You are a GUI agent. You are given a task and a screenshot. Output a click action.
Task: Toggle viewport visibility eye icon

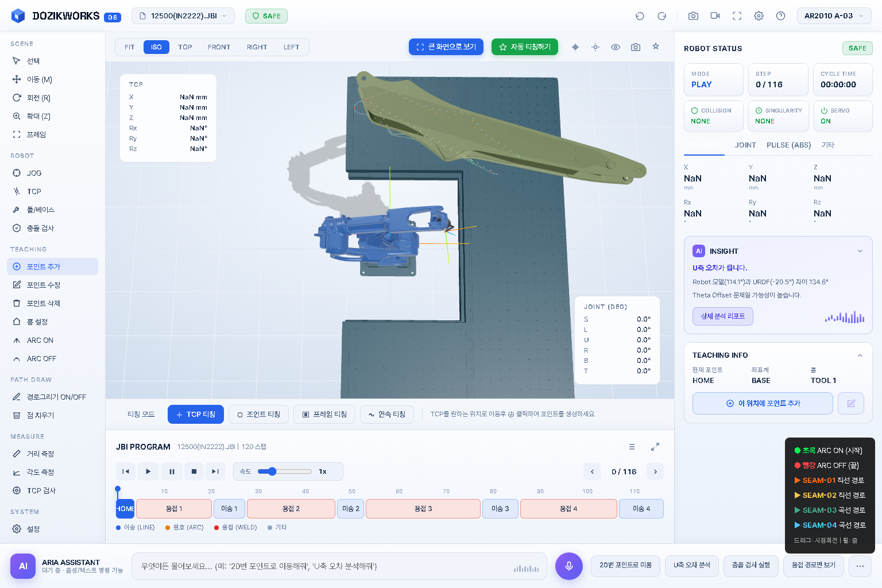(616, 47)
